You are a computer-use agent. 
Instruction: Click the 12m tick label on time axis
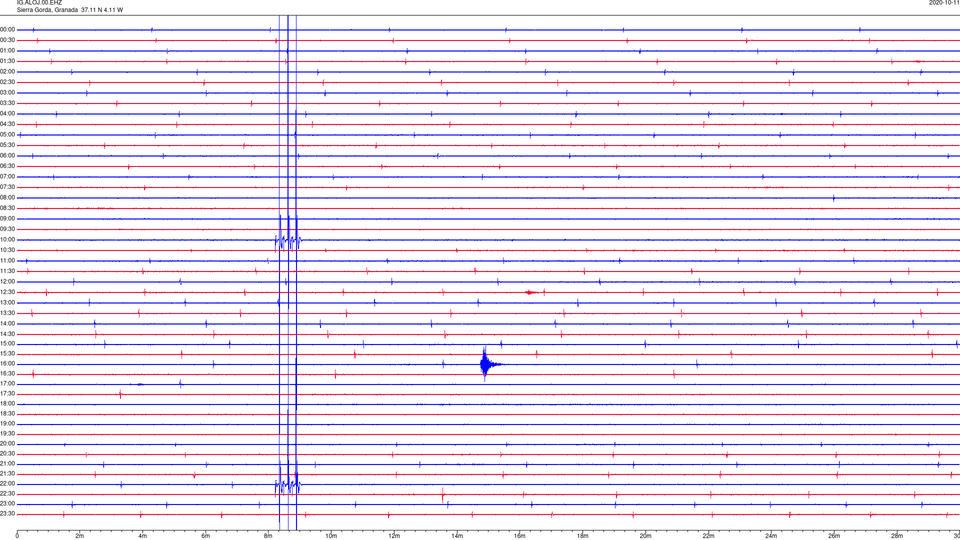pos(394,536)
